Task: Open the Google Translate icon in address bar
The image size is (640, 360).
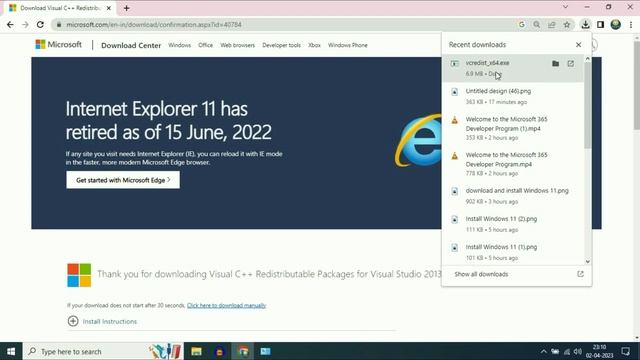Action: point(522,24)
